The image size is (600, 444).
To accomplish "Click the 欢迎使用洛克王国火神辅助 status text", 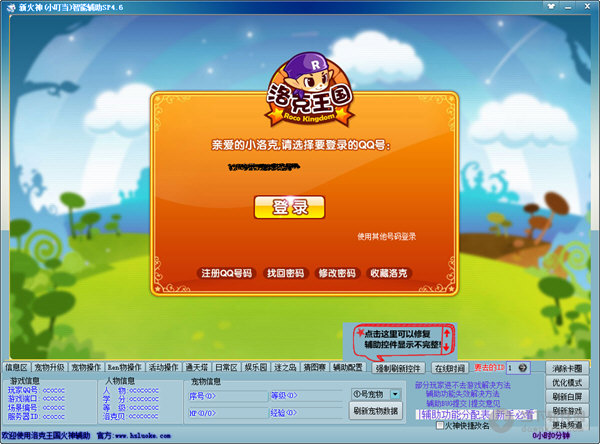I will pyautogui.click(x=46, y=436).
